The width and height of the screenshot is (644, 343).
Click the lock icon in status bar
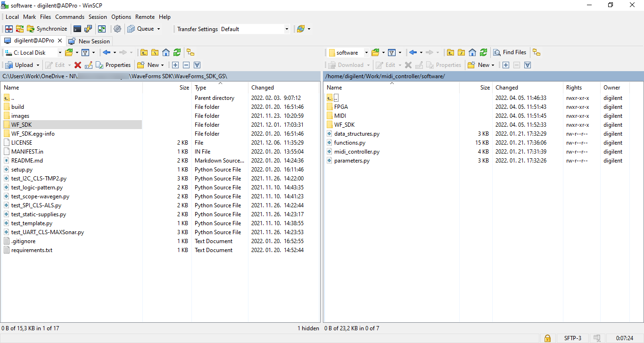pyautogui.click(x=547, y=338)
